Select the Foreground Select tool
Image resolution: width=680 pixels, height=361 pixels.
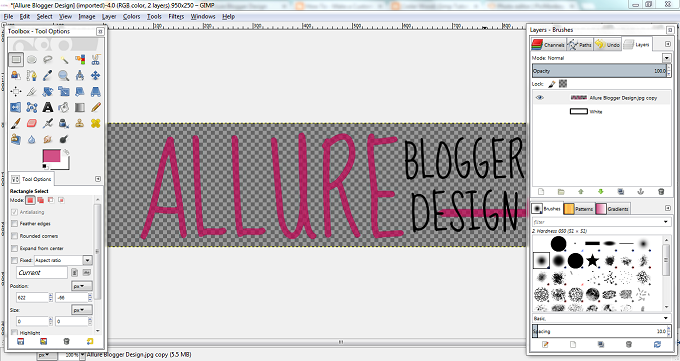pos(16,75)
